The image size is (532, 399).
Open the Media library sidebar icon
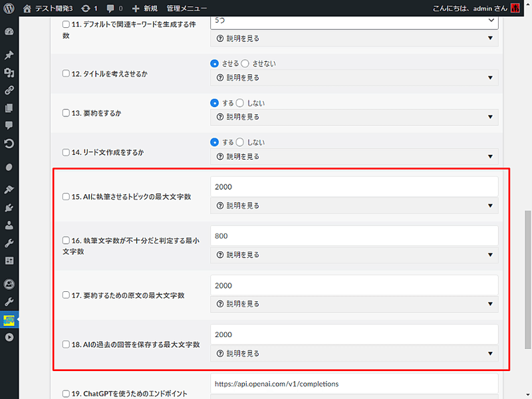point(9,72)
